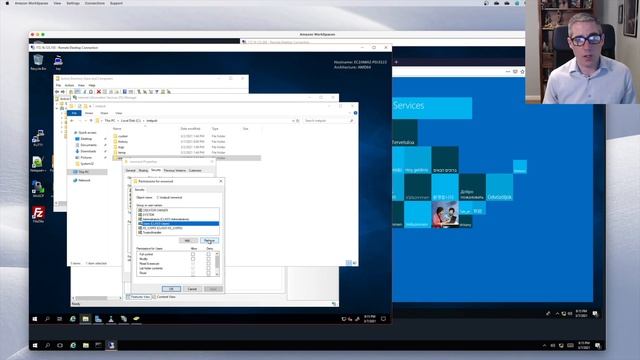This screenshot has height=360, width=640.
Task: Expand the ribbon chevron in File Explorer
Action: tap(350, 113)
